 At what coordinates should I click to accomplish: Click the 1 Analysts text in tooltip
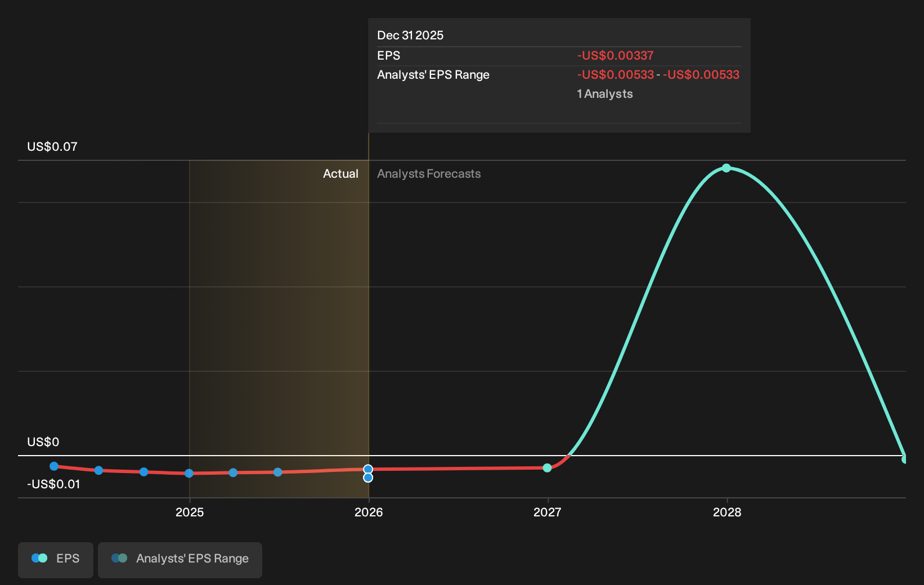[x=605, y=94]
